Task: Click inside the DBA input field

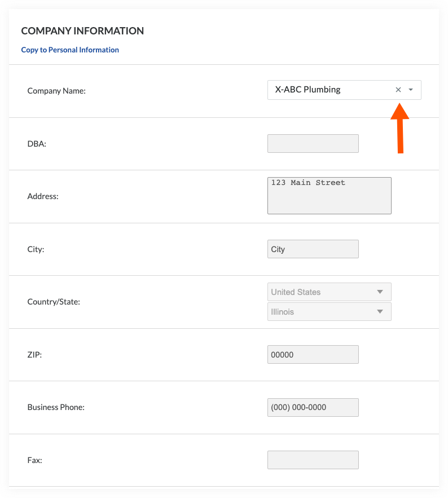Action: click(313, 143)
